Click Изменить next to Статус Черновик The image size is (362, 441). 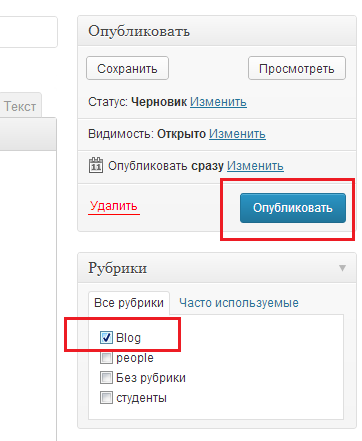pos(218,102)
